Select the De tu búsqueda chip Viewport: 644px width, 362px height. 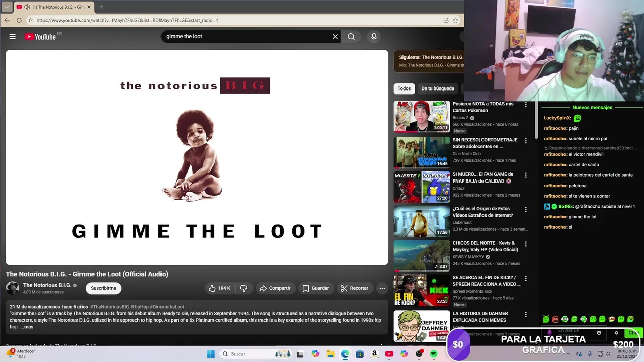[437, 88]
